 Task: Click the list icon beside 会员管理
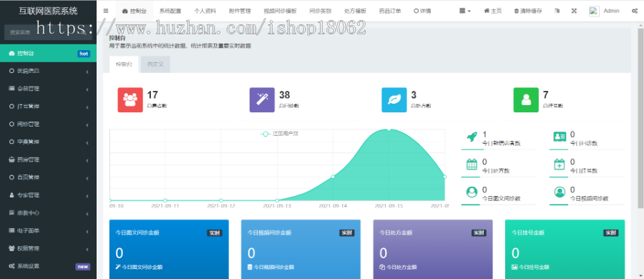click(11, 88)
